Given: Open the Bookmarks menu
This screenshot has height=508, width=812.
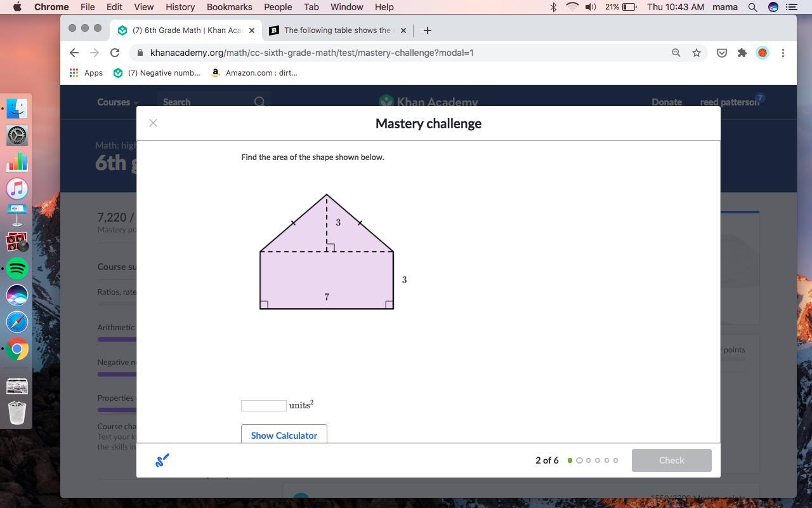Looking at the screenshot, I should (230, 7).
